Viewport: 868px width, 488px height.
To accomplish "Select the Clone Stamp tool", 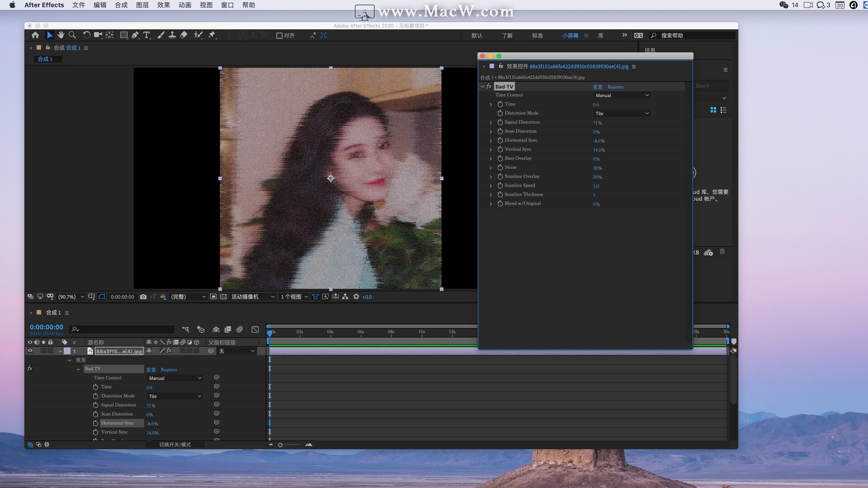I will tap(172, 35).
